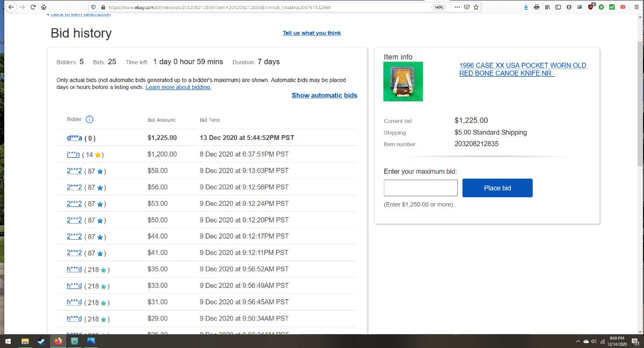The height and width of the screenshot is (348, 644).
Task: Open the page actions three-dot menu
Action: point(457,7)
